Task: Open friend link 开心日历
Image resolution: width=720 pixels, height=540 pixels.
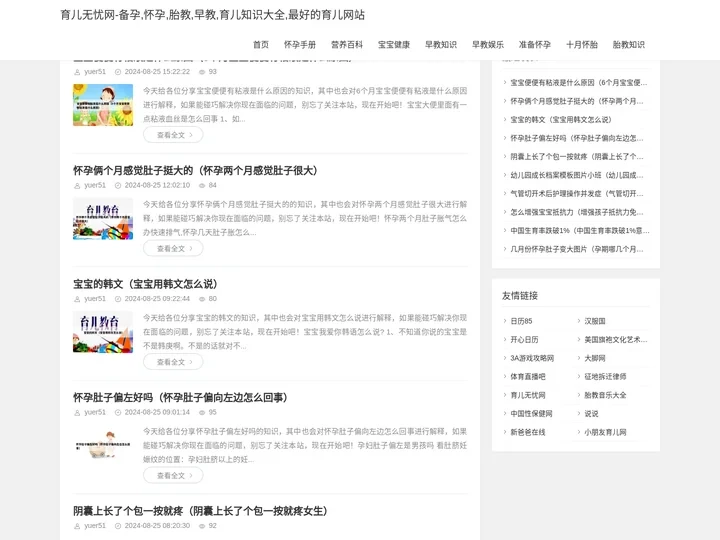Action: point(524,339)
